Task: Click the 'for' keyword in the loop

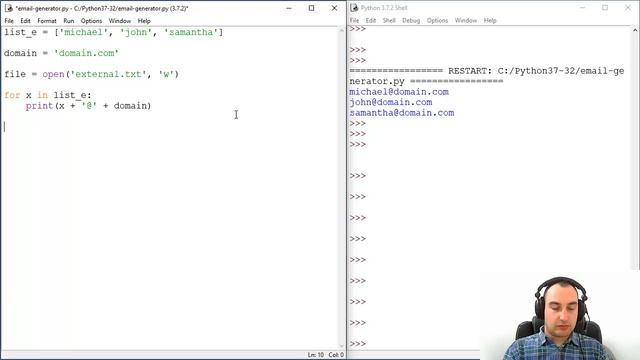Action: coord(12,95)
